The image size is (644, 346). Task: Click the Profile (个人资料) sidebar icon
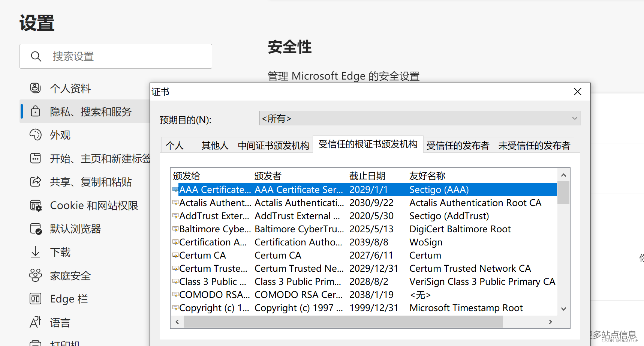click(x=35, y=88)
